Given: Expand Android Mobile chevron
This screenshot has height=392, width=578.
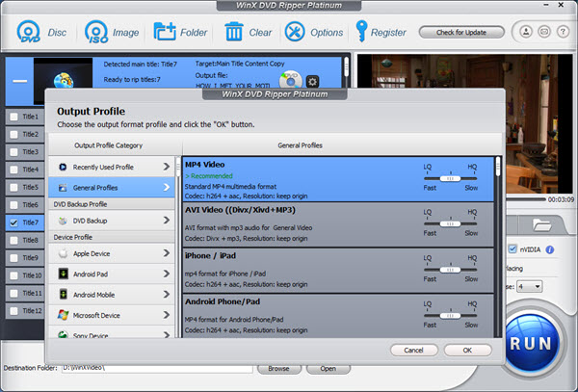Looking at the screenshot, I should click(167, 295).
